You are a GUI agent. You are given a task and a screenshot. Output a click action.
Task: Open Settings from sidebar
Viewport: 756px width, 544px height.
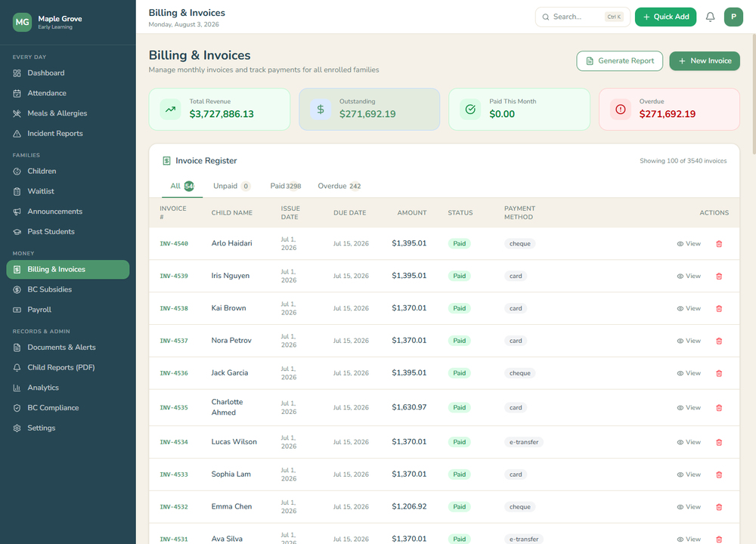point(68,428)
